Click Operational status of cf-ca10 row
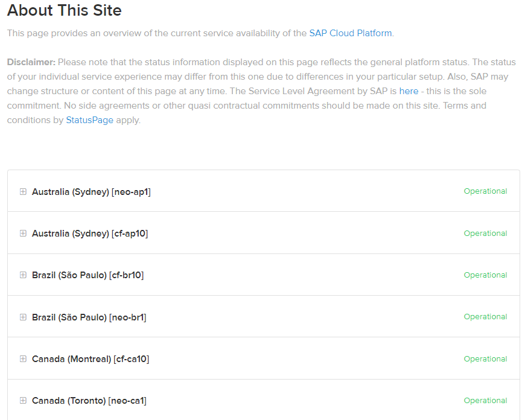The image size is (522, 420). coord(485,359)
